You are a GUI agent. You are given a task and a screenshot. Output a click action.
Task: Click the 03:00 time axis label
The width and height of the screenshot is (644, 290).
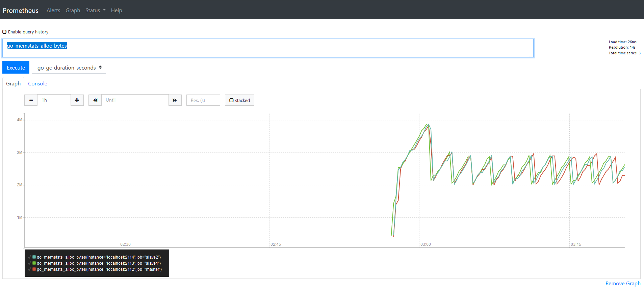pyautogui.click(x=426, y=244)
